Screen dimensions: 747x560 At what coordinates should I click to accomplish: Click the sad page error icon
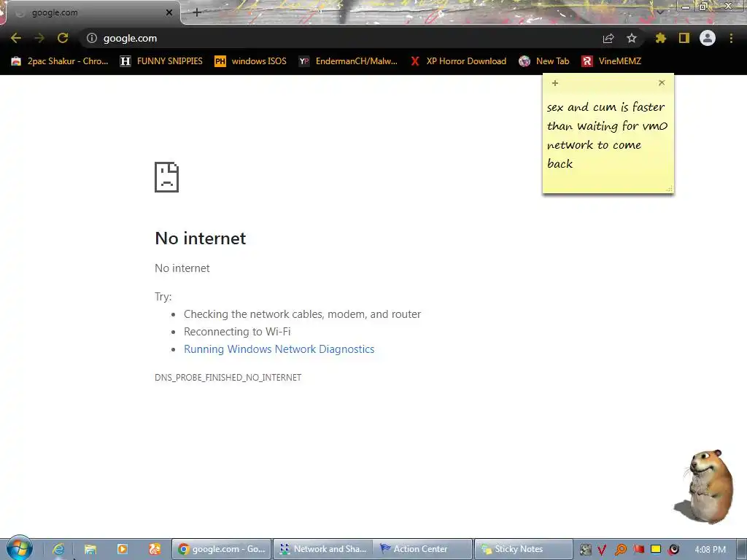pos(167,177)
